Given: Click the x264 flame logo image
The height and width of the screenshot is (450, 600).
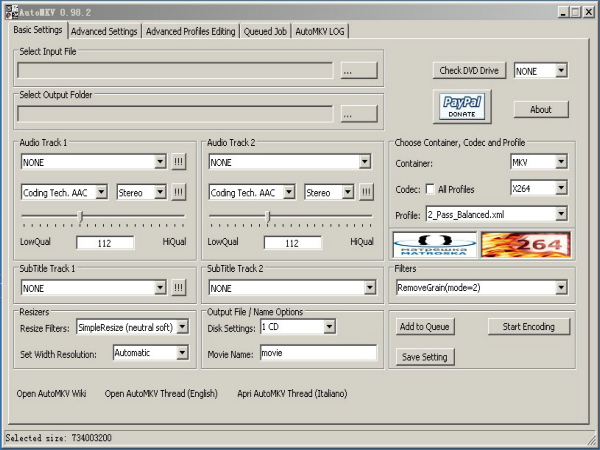Looking at the screenshot, I should 526,245.
